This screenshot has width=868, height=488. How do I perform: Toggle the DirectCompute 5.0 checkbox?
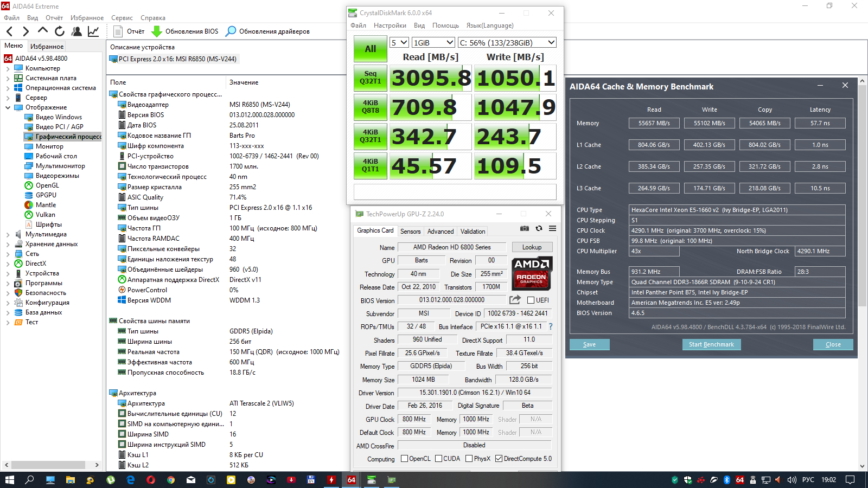pyautogui.click(x=499, y=459)
